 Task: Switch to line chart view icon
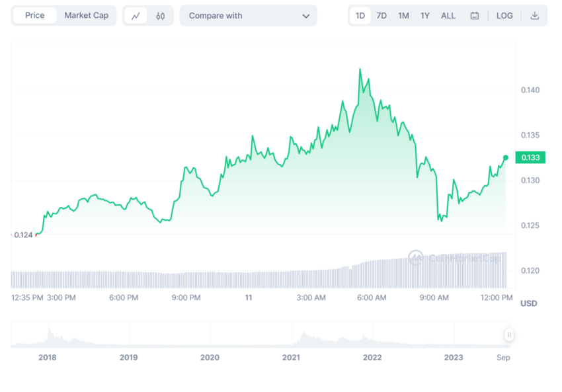coord(136,16)
